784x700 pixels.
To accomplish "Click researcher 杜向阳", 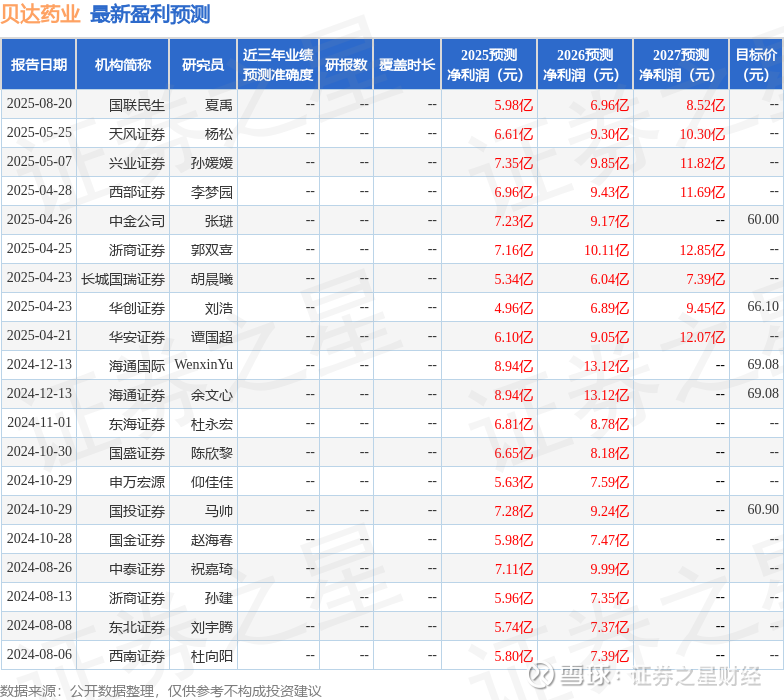I will click(212, 656).
